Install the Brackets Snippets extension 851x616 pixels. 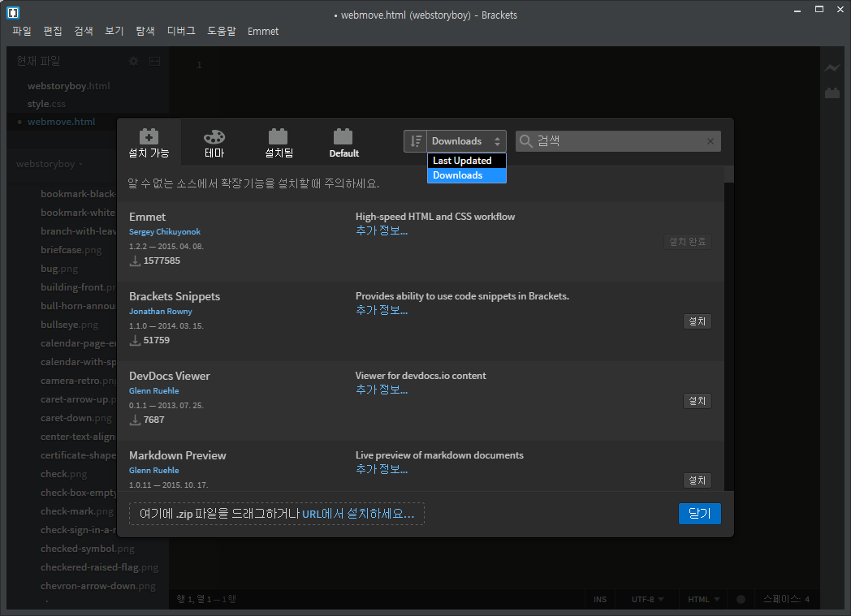coord(698,321)
